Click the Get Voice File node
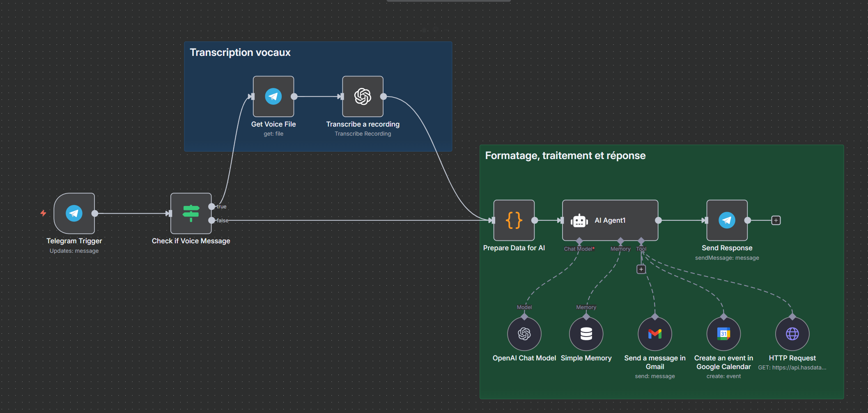 click(273, 97)
